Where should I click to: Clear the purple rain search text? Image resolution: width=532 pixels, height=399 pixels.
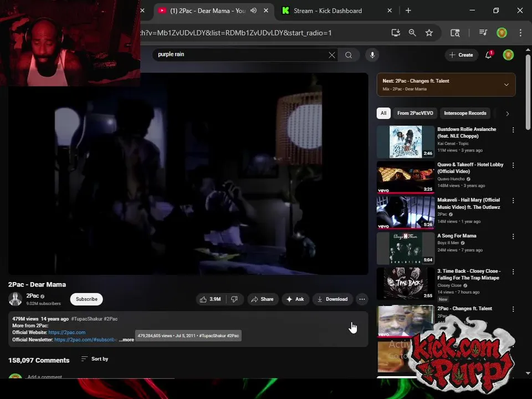[x=332, y=55]
